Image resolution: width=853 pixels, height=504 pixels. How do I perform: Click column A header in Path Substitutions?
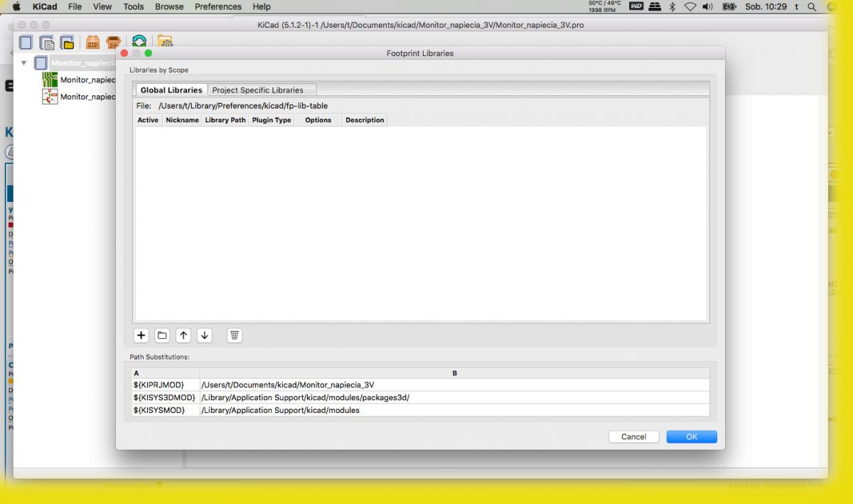click(x=166, y=373)
